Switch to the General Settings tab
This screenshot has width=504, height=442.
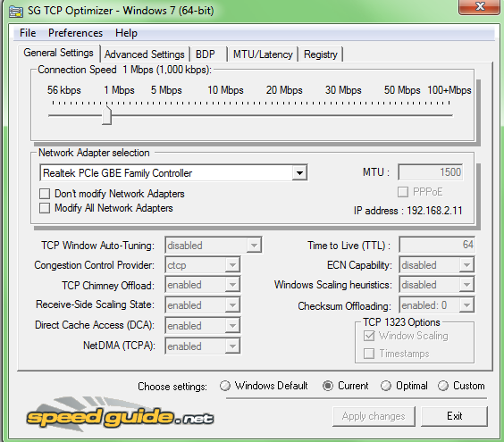(x=58, y=53)
